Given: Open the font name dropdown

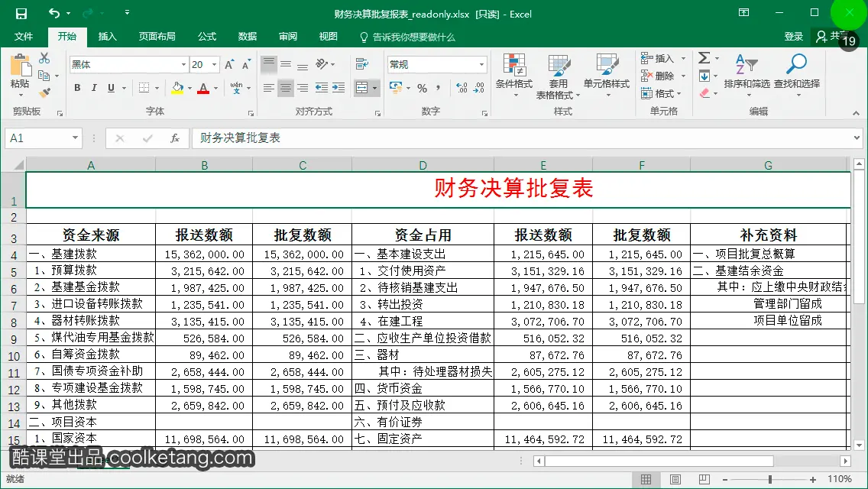Looking at the screenshot, I should click(183, 65).
